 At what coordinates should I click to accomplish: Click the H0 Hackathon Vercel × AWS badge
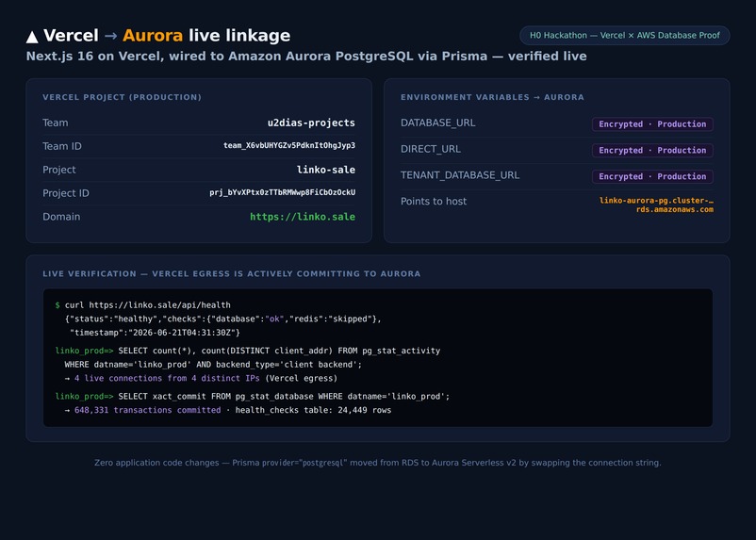tap(624, 35)
